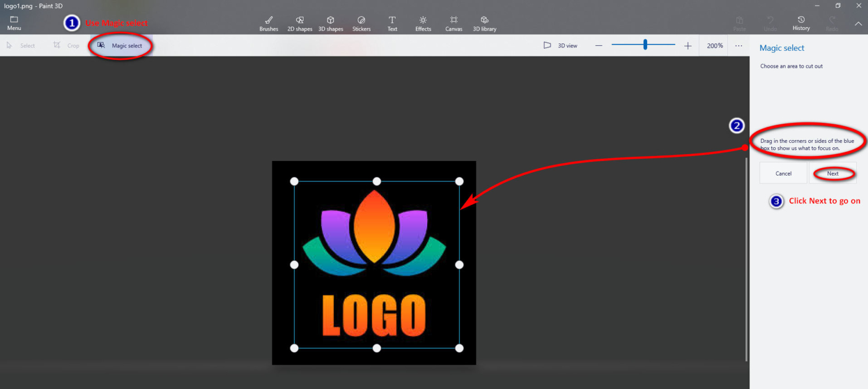Image resolution: width=868 pixels, height=389 pixels.
Task: Open the Menu folder button
Action: point(14,23)
